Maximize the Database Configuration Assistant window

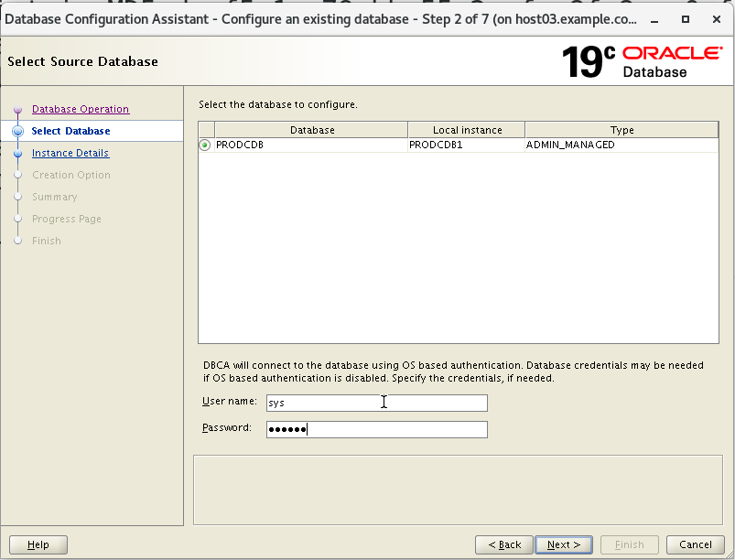pyautogui.click(x=686, y=19)
